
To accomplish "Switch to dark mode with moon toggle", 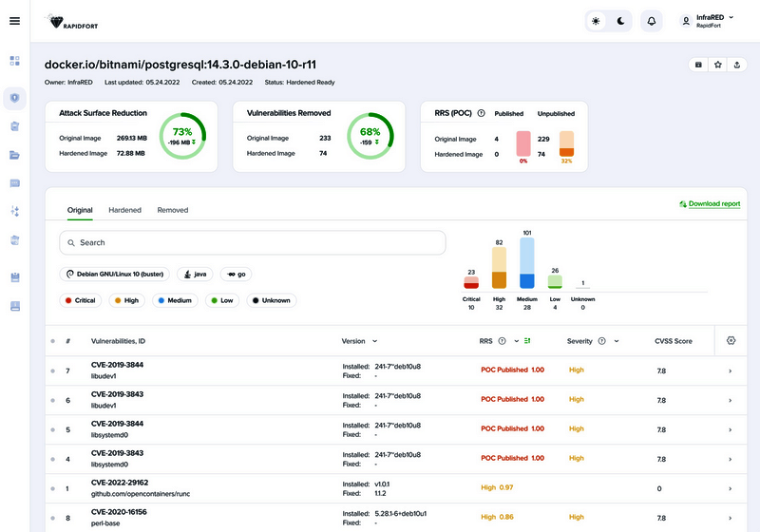I will coord(620,21).
